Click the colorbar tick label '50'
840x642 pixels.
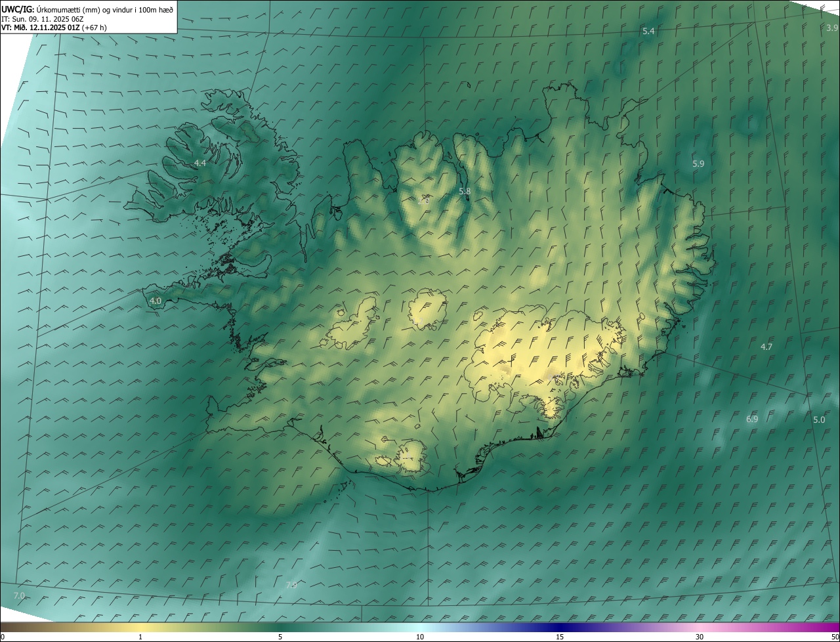click(x=835, y=637)
